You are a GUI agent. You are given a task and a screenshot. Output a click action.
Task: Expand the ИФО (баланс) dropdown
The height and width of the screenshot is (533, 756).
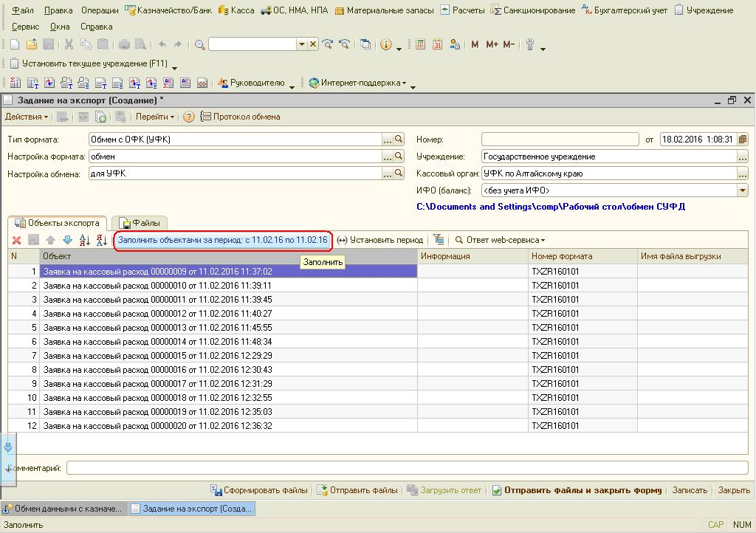[x=743, y=190]
